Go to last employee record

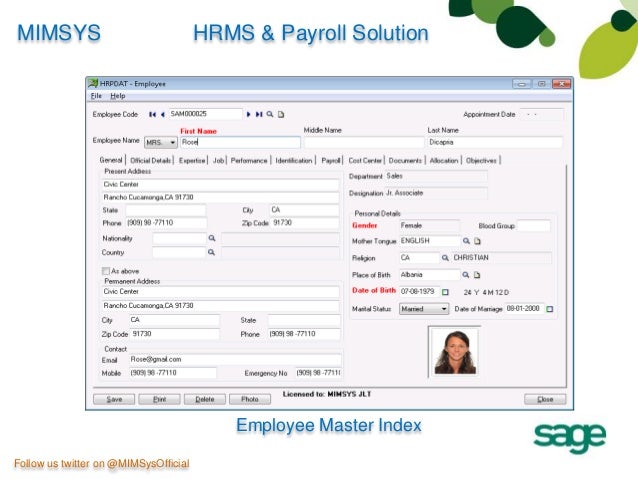pyautogui.click(x=259, y=114)
